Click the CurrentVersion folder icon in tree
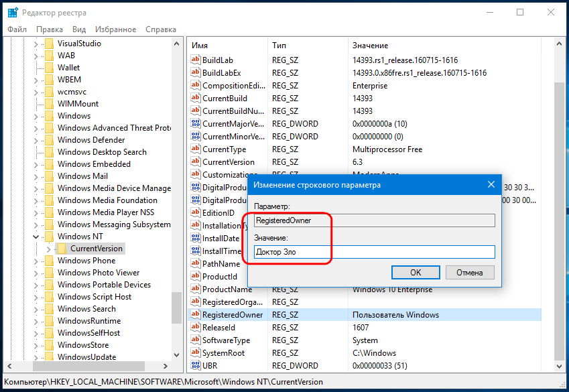Screen dimensions: 569x392 point(62,249)
